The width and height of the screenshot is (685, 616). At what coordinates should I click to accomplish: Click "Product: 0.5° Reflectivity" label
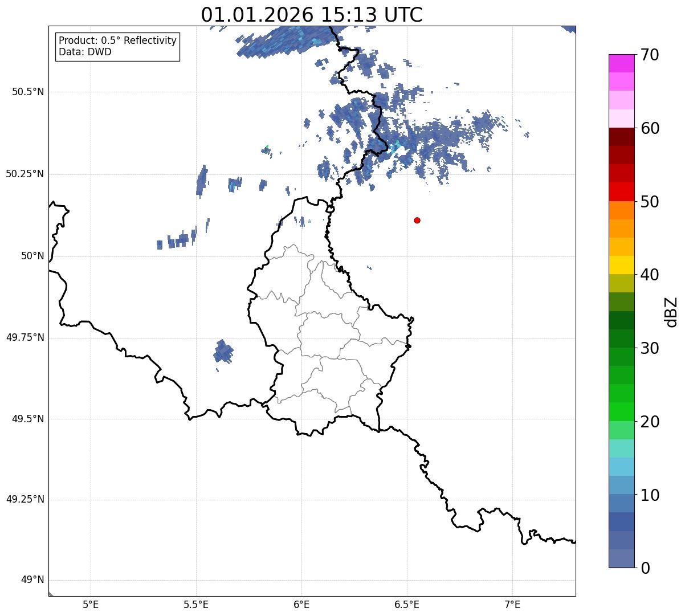point(118,41)
